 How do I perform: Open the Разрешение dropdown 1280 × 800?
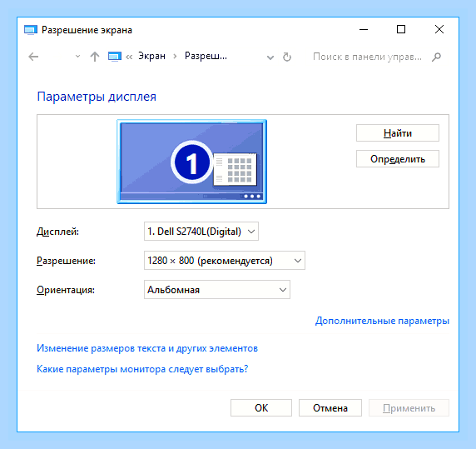[x=225, y=261]
